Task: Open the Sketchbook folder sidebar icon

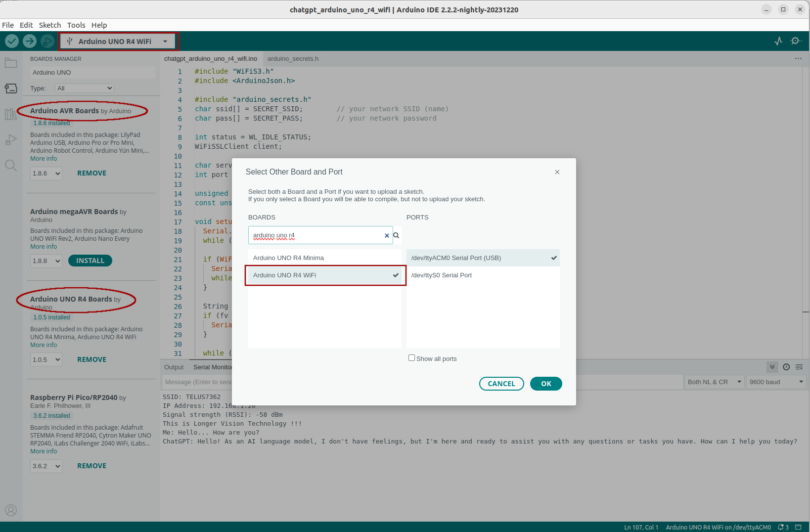Action: 11,63
